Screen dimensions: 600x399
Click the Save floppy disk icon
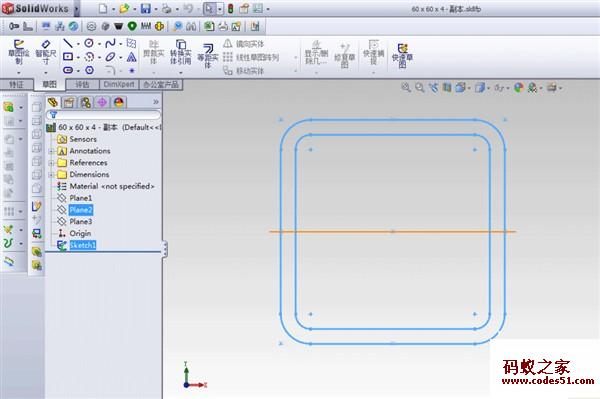pyautogui.click(x=145, y=8)
